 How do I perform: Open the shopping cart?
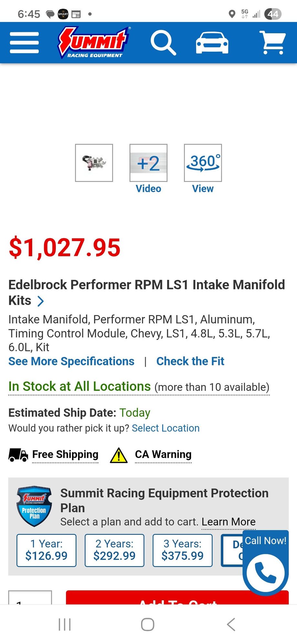tap(273, 42)
